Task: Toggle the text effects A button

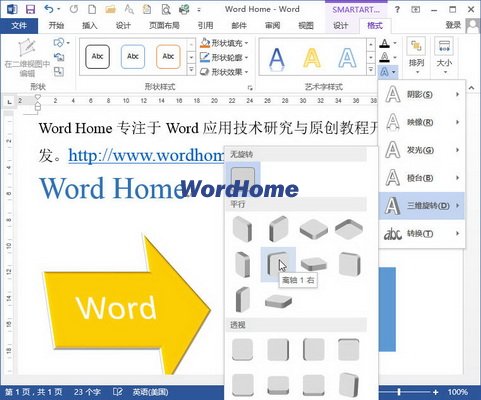Action: [x=388, y=72]
